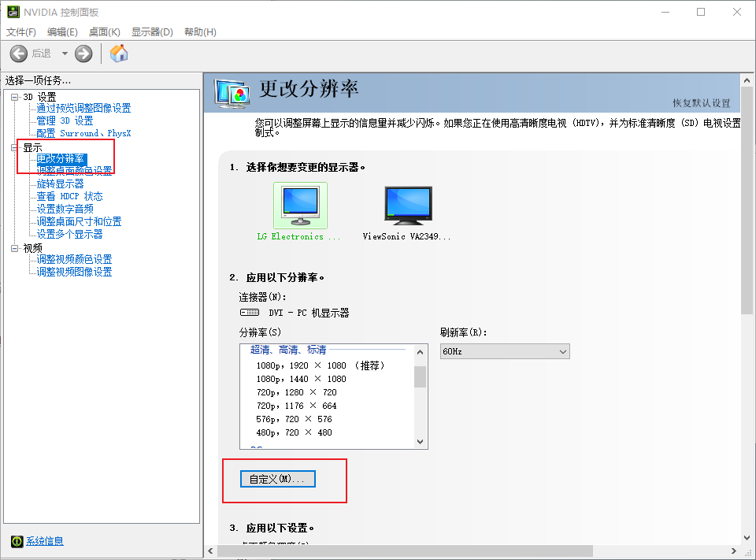This screenshot has width=756, height=560.
Task: Click the resolution list scroll down arrow
Action: [x=420, y=441]
